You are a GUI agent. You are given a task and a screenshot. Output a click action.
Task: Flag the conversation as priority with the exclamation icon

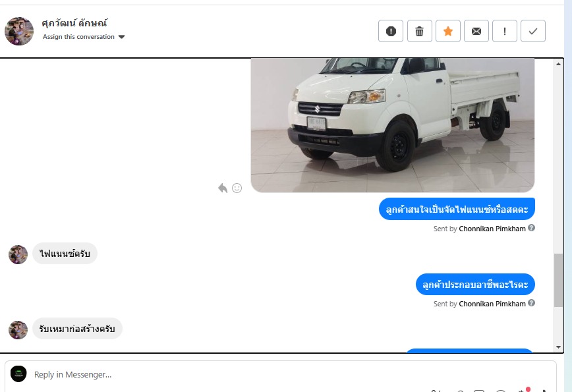click(x=505, y=31)
